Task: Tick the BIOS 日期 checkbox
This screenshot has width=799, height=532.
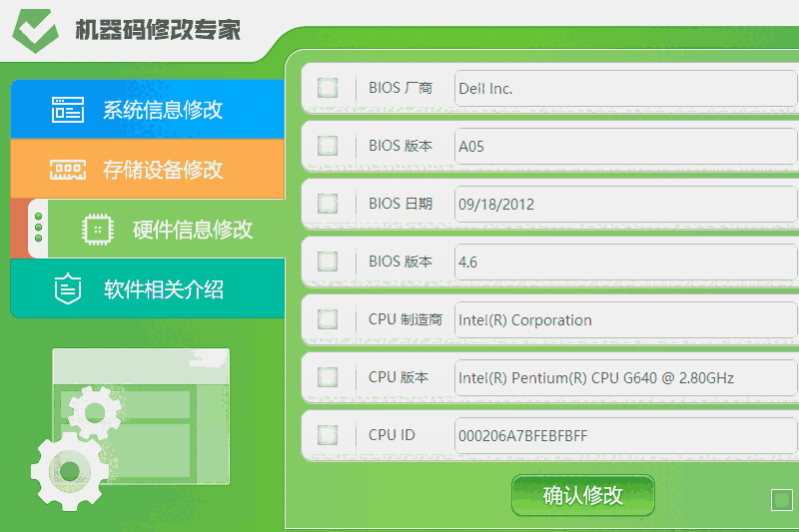Action: click(x=328, y=204)
